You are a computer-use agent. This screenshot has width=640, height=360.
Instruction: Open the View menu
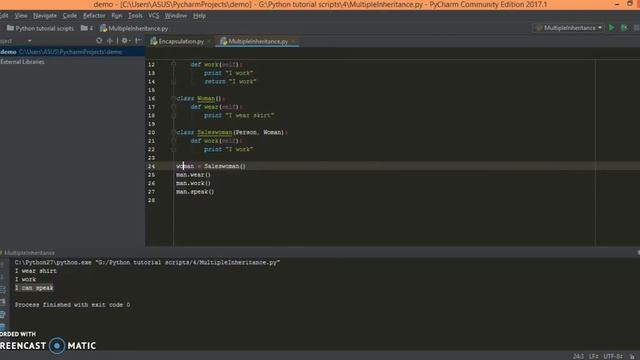coord(20,16)
